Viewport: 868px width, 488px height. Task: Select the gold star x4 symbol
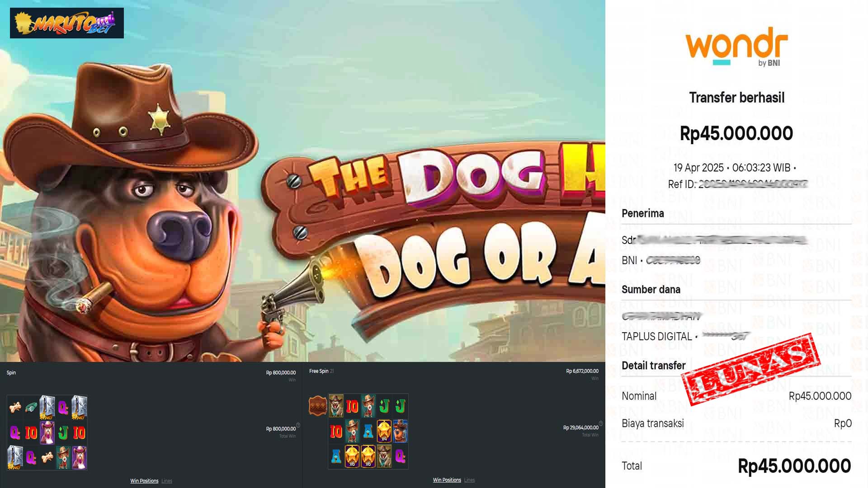coord(384,431)
